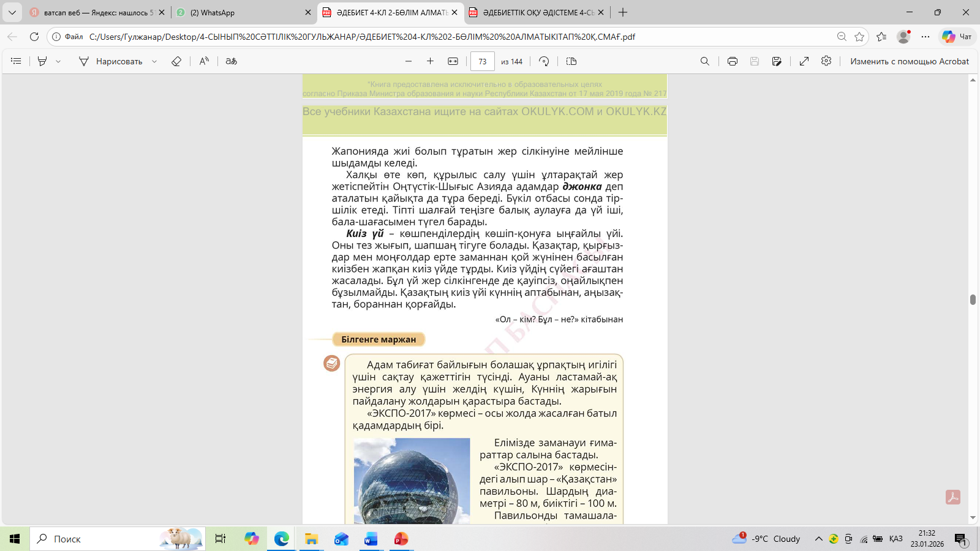
Task: Click the scrollbar up arrow
Action: tap(973, 80)
